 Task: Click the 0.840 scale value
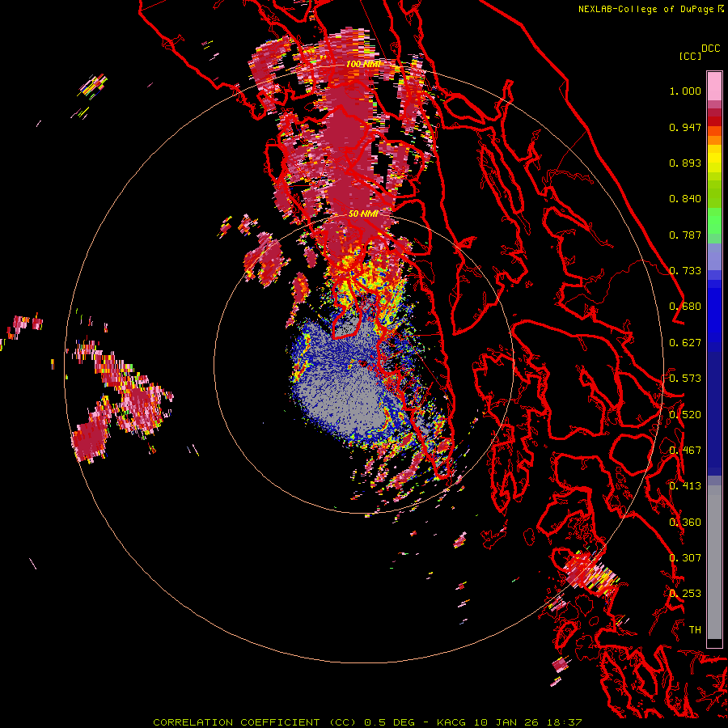point(685,199)
